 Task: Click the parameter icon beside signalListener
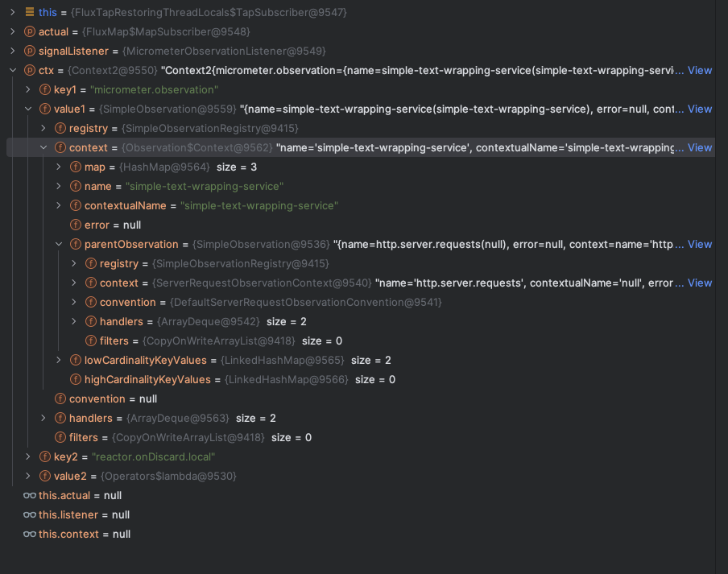30,51
